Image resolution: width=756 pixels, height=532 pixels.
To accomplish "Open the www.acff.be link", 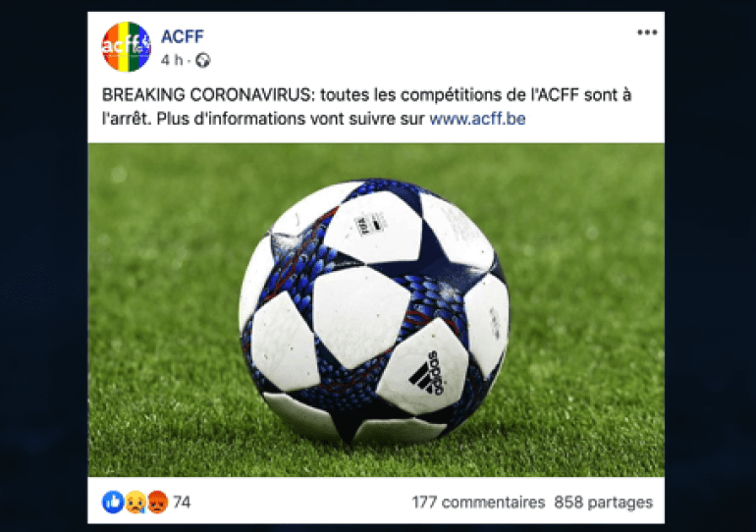I will 477,119.
